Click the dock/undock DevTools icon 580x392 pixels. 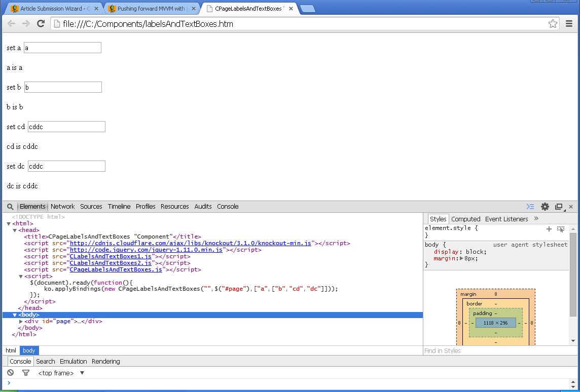tap(559, 207)
